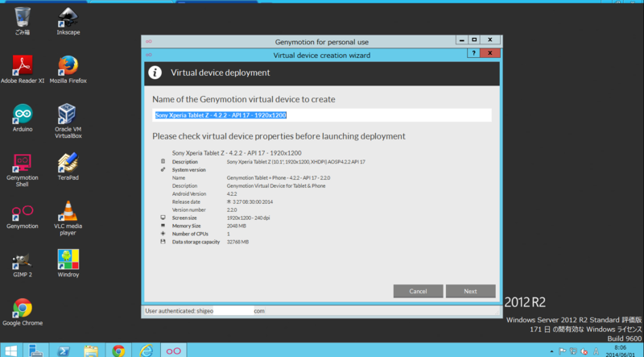This screenshot has height=357, width=644.
Task: Close the Virtual device creation wizard
Action: (x=490, y=53)
